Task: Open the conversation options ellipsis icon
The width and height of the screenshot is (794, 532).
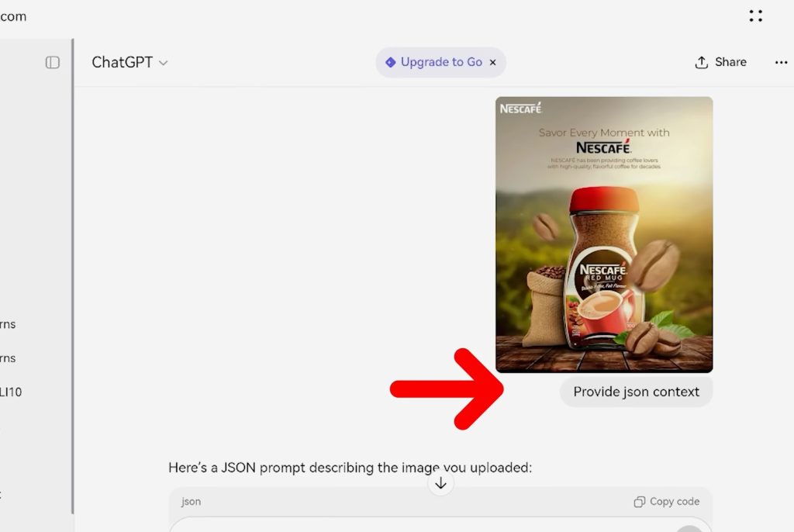Action: [782, 62]
